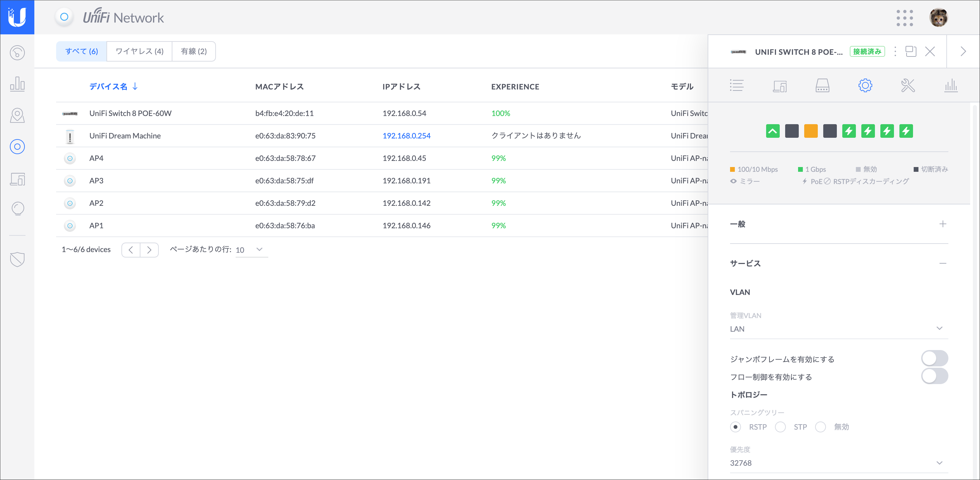Filter by 有線 (2) tab
980x480 pixels.
[193, 51]
